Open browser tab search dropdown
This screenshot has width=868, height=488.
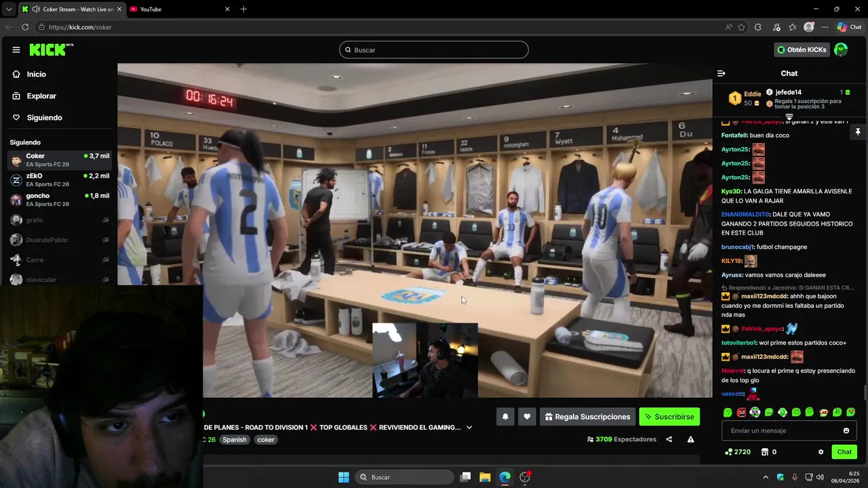pos(9,9)
